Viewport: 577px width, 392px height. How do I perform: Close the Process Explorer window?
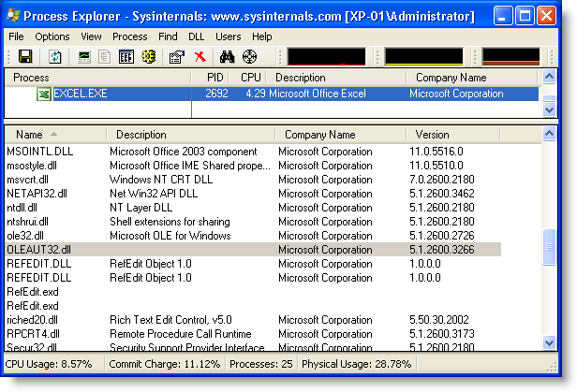[x=546, y=16]
